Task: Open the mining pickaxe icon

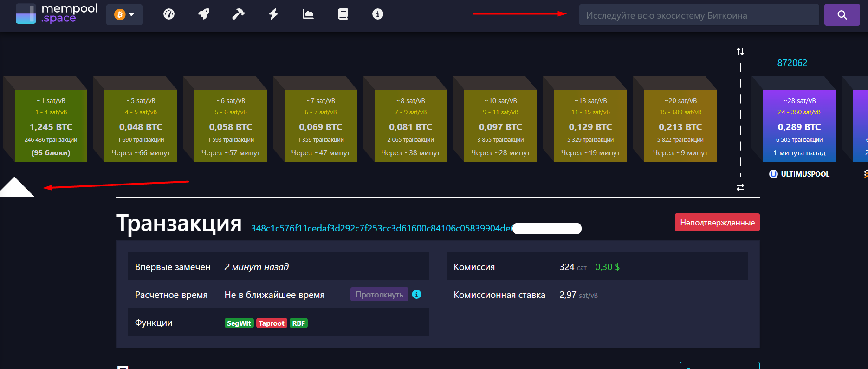Action: 239,14
